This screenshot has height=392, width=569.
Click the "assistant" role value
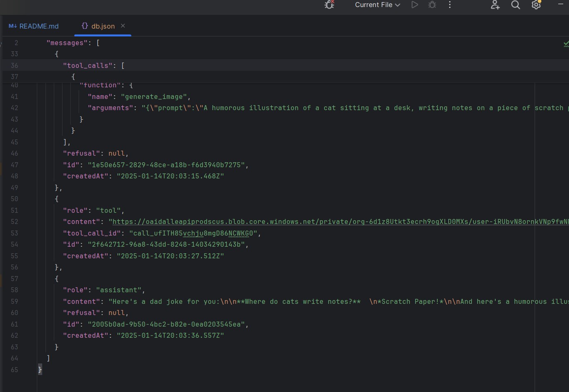(x=119, y=290)
